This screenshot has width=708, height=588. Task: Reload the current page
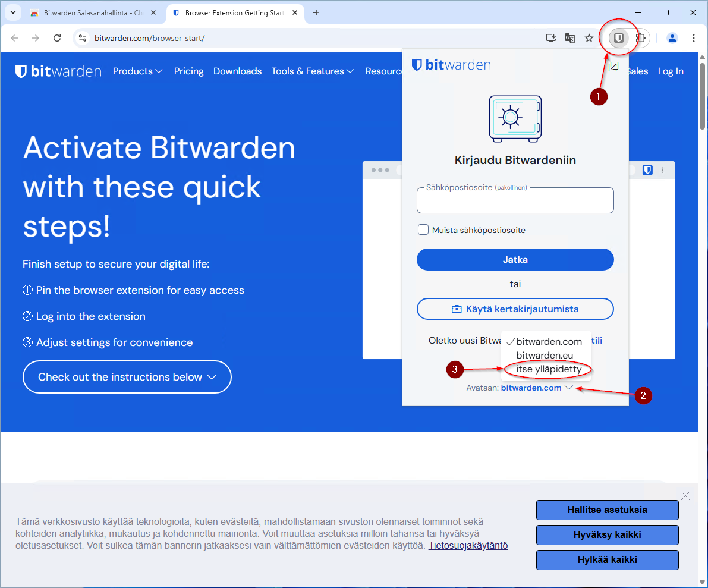click(57, 38)
